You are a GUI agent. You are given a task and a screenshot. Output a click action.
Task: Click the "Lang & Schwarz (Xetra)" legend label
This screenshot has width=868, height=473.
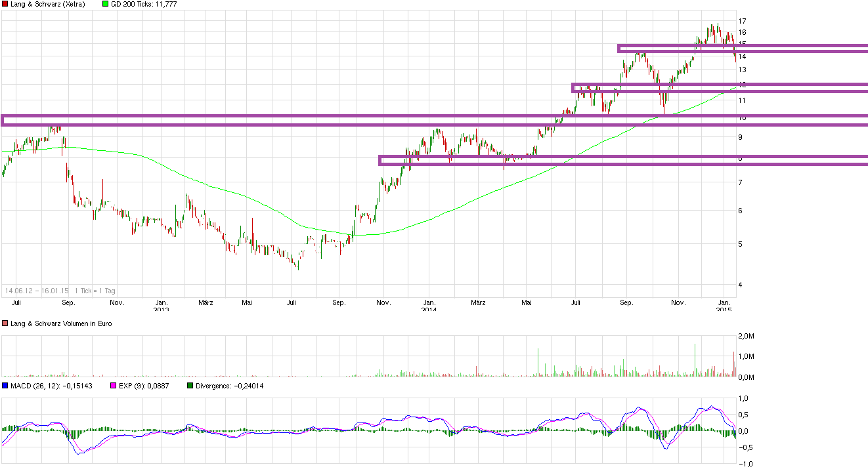[x=48, y=4]
